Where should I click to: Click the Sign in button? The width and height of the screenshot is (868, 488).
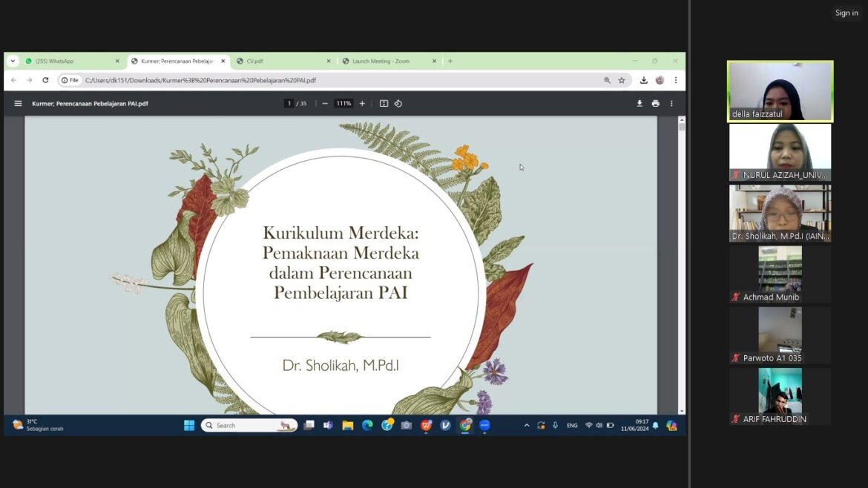[x=846, y=13]
